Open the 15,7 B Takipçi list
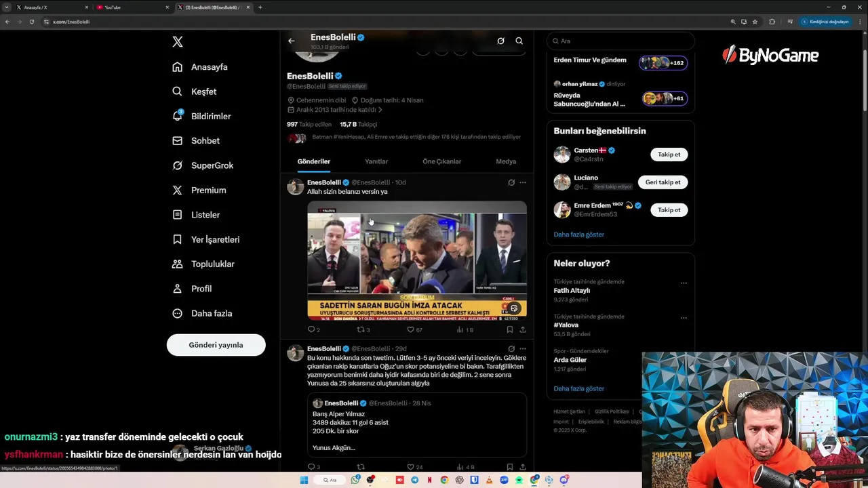Viewport: 868px width, 488px height. pyautogui.click(x=358, y=125)
